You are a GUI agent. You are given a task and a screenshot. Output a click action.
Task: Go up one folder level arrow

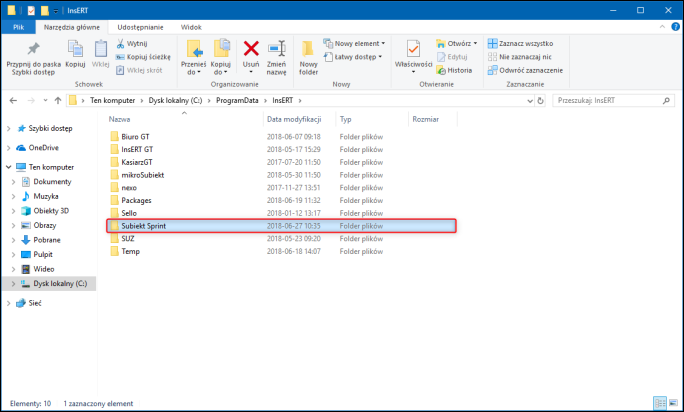tap(58, 100)
